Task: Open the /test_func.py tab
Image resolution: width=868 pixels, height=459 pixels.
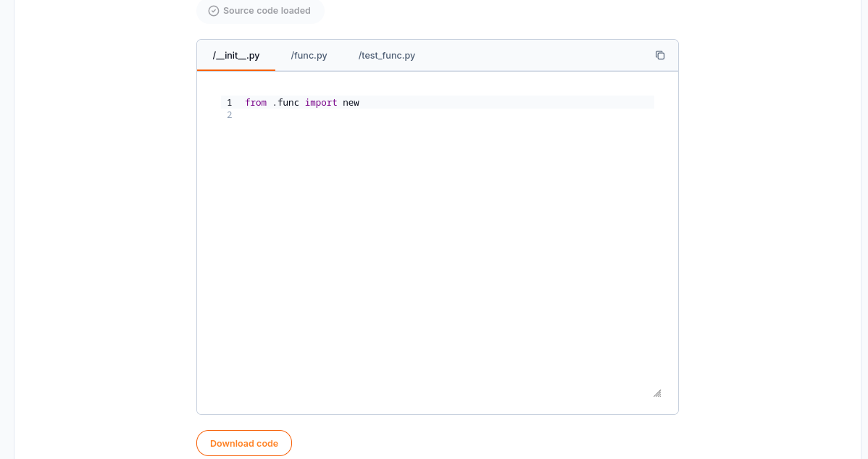Action: point(387,55)
